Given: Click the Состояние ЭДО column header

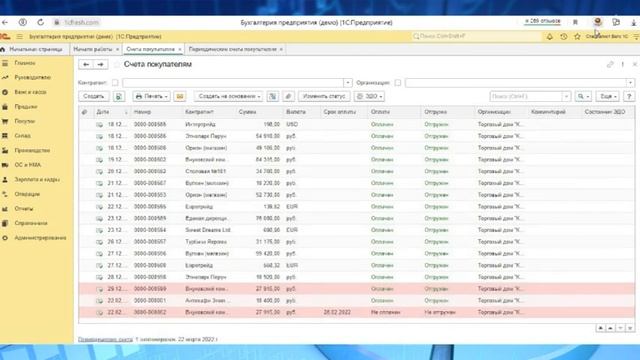Looking at the screenshot, I should [x=604, y=112].
